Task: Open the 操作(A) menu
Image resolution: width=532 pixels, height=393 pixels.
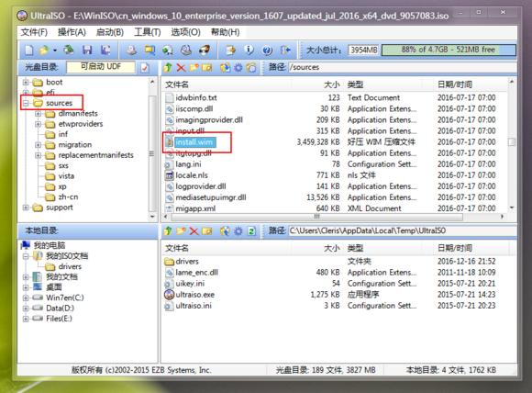Action: (x=72, y=32)
